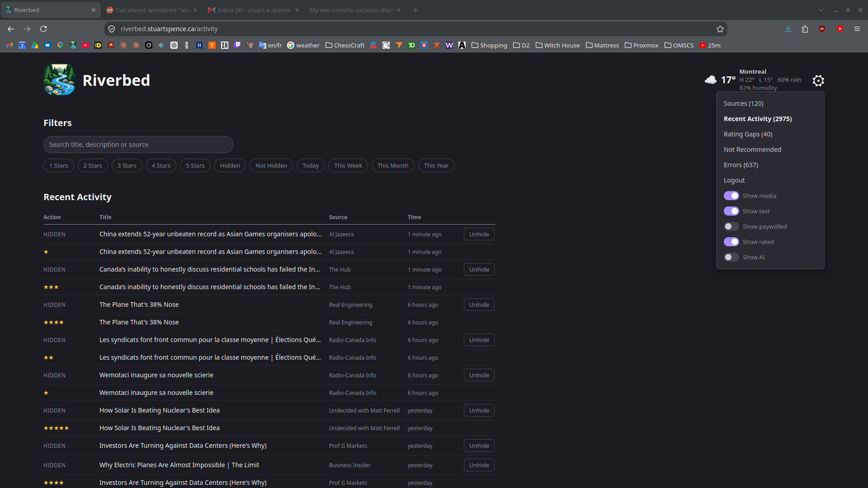Screen dimensions: 868x488
Task: Open the TD bank bookmark icon
Action: click(411, 45)
